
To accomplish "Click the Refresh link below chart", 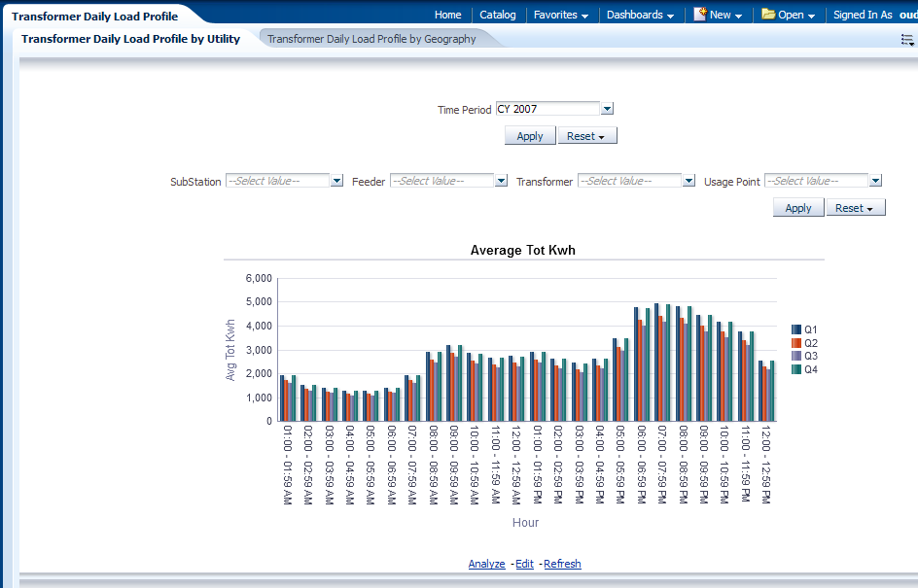I will (562, 564).
